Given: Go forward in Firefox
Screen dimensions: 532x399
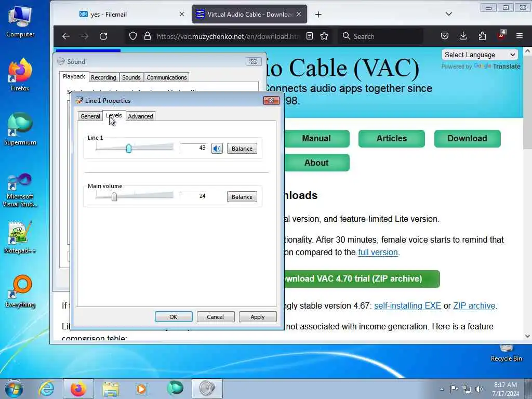Looking at the screenshot, I should pyautogui.click(x=85, y=36).
